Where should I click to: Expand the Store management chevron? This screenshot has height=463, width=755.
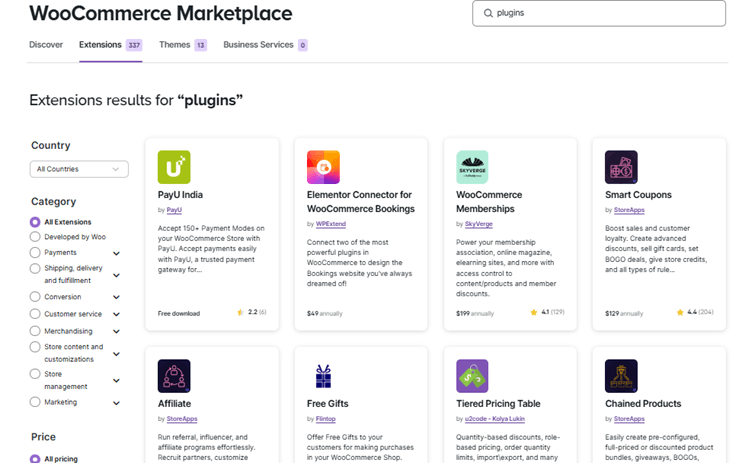point(116,380)
